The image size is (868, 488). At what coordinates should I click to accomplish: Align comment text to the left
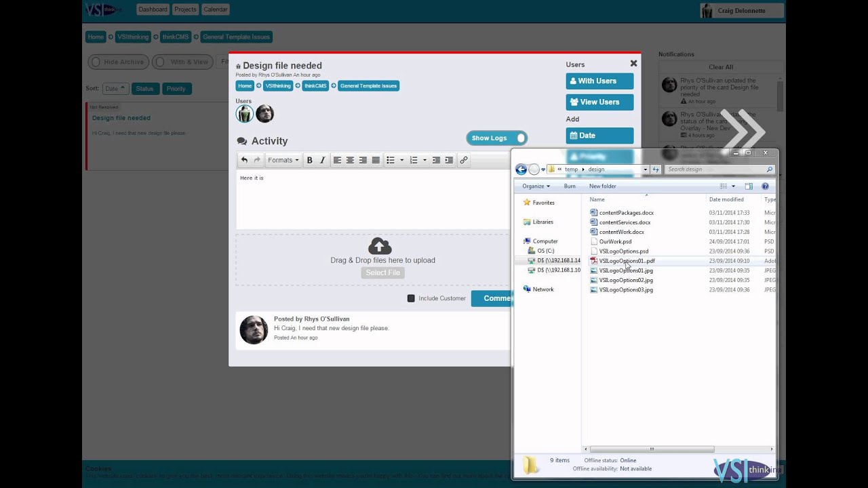[337, 160]
